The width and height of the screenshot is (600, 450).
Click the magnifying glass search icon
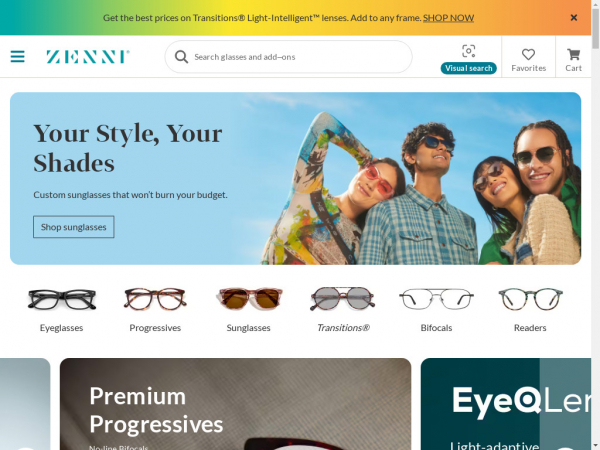[x=181, y=57]
